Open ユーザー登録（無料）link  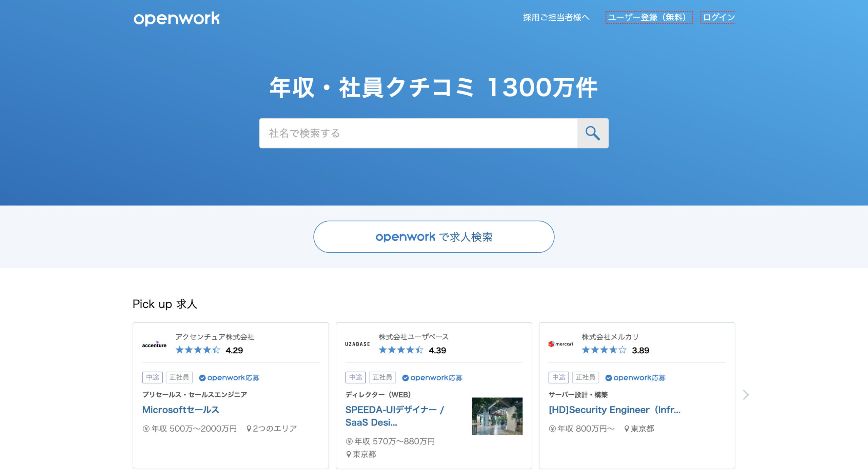point(649,17)
